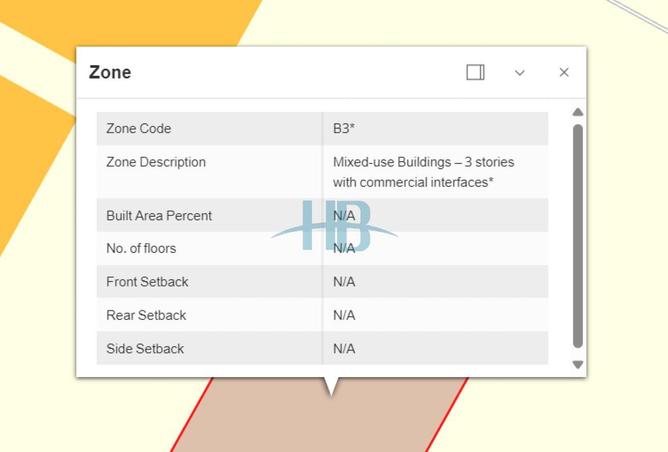Select the Zone Code row label
Screen dimensions: 668x452
click(x=139, y=129)
